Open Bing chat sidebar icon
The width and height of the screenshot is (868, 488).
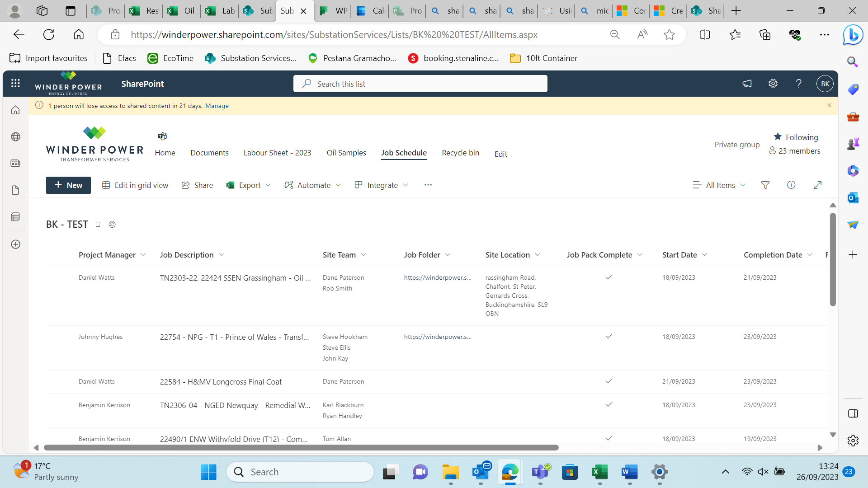853,35
